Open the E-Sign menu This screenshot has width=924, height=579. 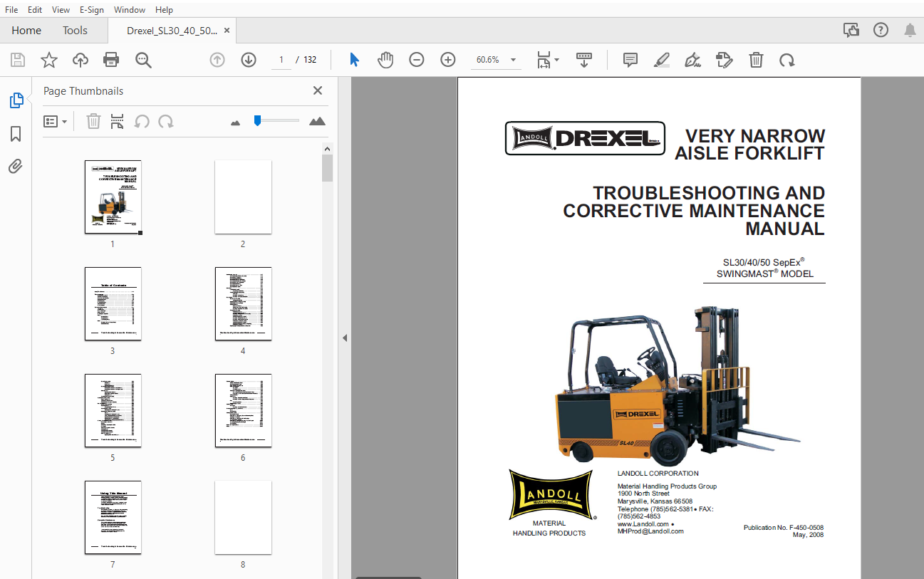(x=92, y=10)
